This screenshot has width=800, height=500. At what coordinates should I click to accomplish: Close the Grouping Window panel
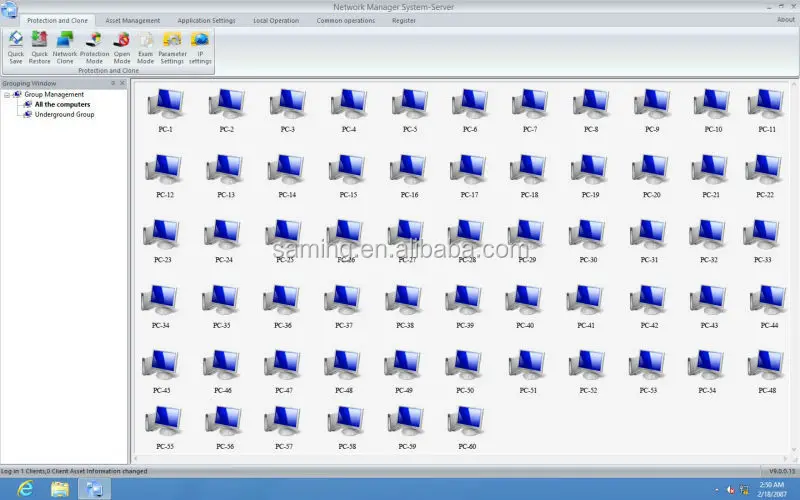click(123, 83)
